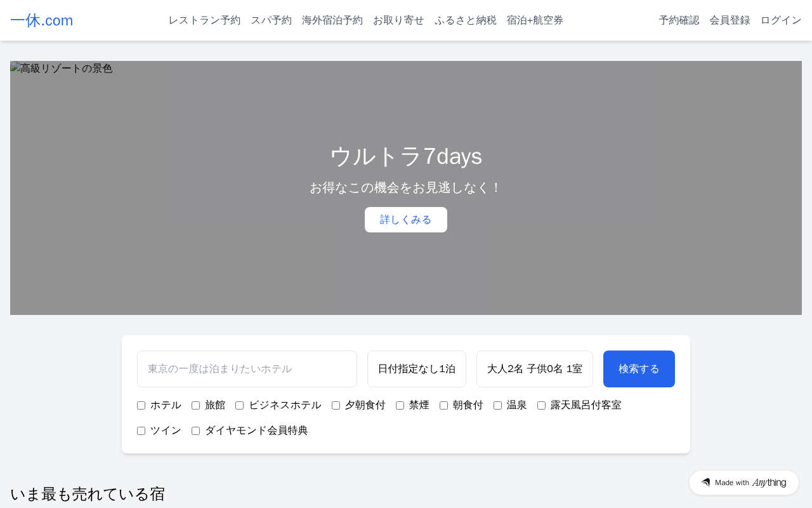812x508 pixels.
Task: Toggle the 温泉 checkbox
Action: click(498, 406)
